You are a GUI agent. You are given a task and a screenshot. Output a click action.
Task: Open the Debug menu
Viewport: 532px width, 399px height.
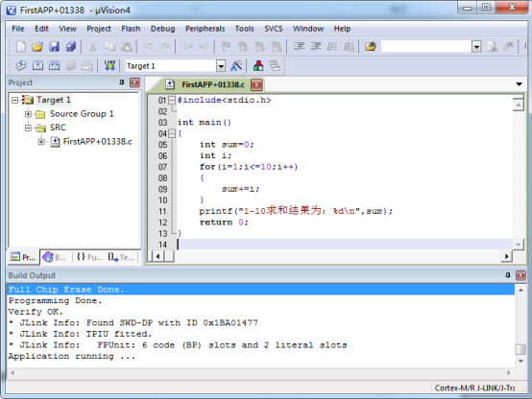pos(162,29)
